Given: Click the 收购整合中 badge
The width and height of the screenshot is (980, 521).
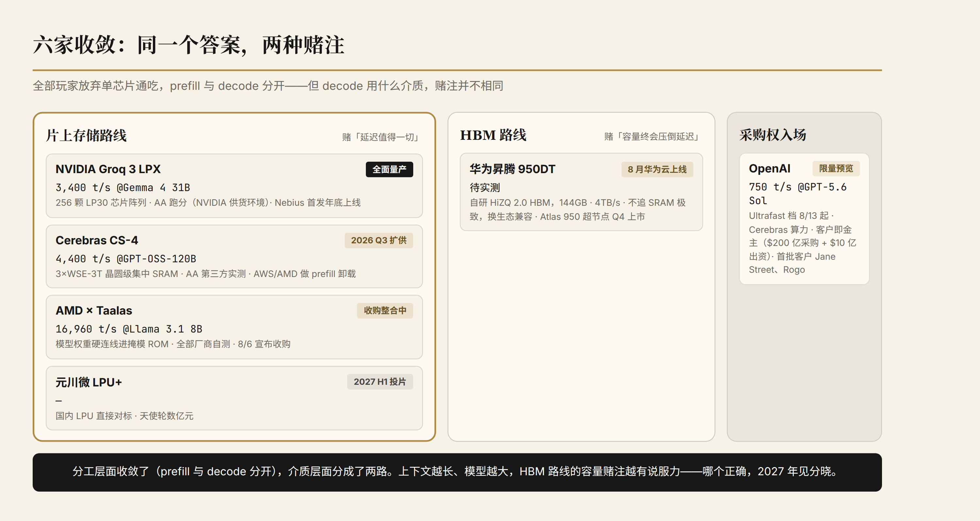Looking at the screenshot, I should [384, 310].
